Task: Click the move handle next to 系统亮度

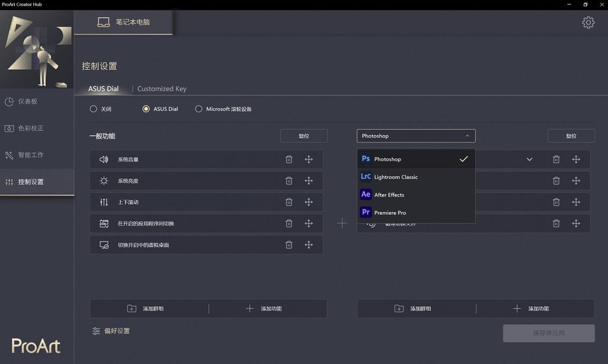Action: (309, 180)
